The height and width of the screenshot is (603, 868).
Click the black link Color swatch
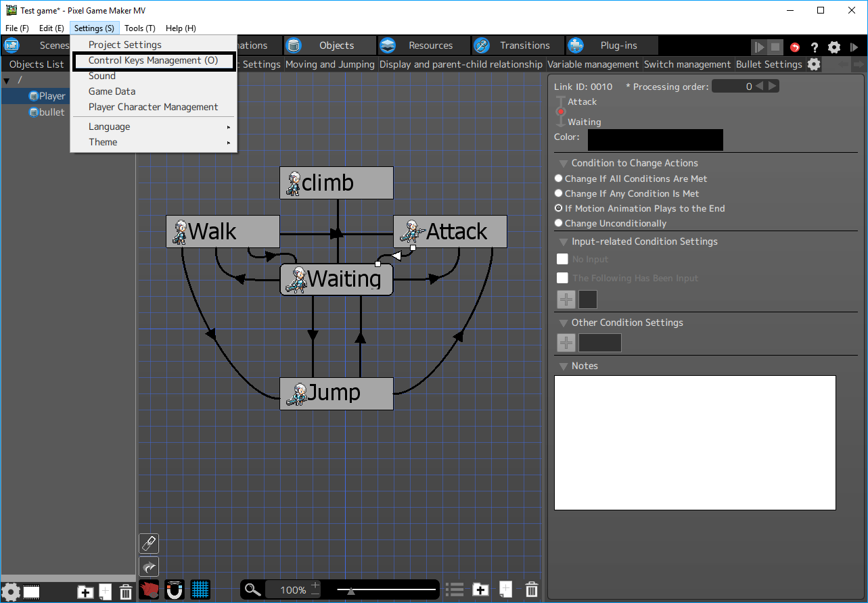pyautogui.click(x=655, y=140)
